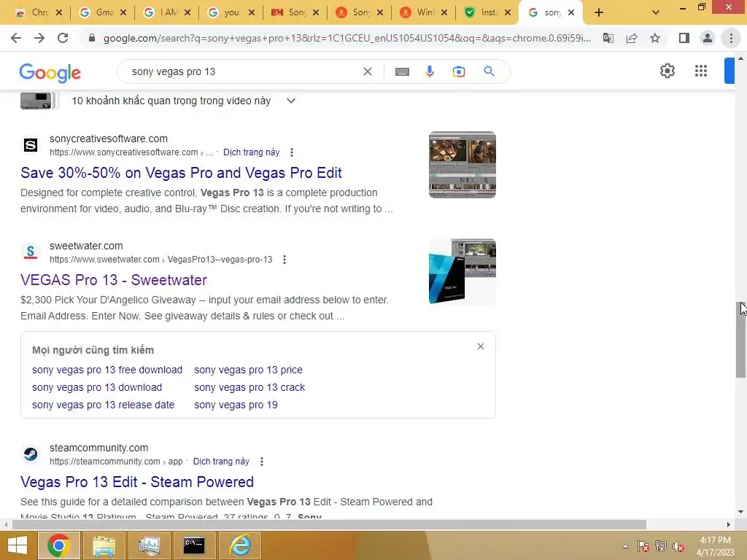Open the system monitor taskbar icon

point(149,545)
